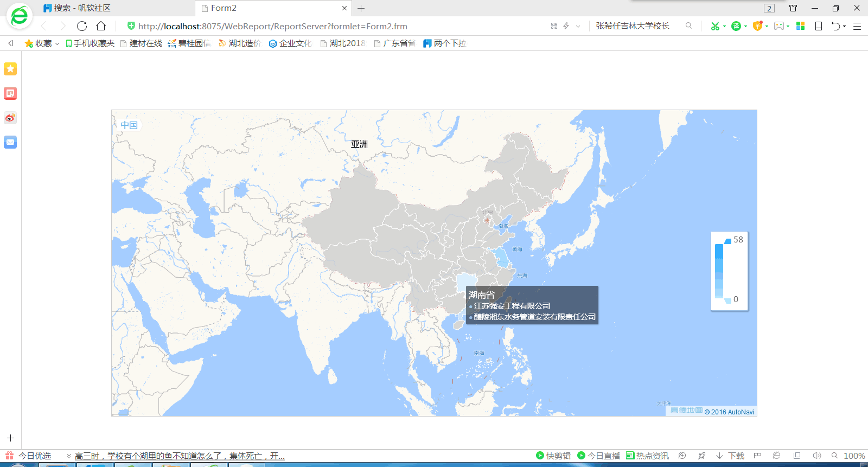Open the 企业文化 bookmark
The height and width of the screenshot is (467, 868).
[x=290, y=43]
